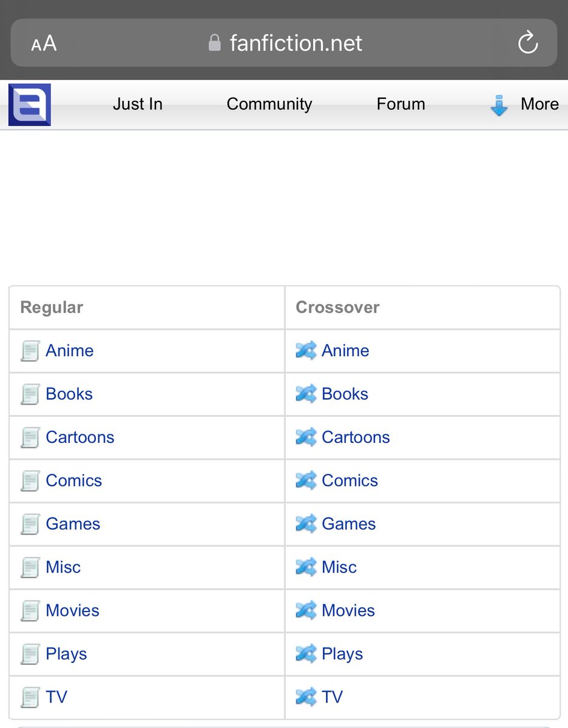Browse crossover Cartoons link
Viewport: 568px width, 728px height.
(x=356, y=437)
